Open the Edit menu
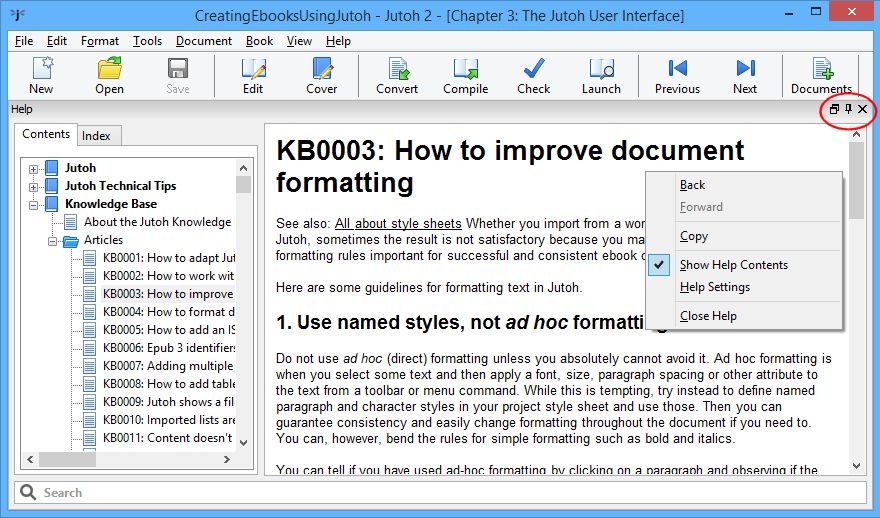880x518 pixels. tap(57, 41)
